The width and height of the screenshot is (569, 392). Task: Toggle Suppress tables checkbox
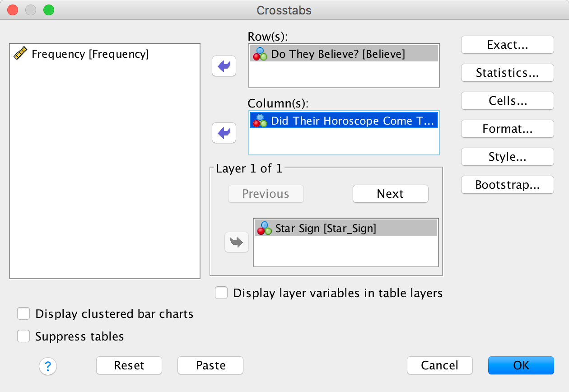(23, 336)
